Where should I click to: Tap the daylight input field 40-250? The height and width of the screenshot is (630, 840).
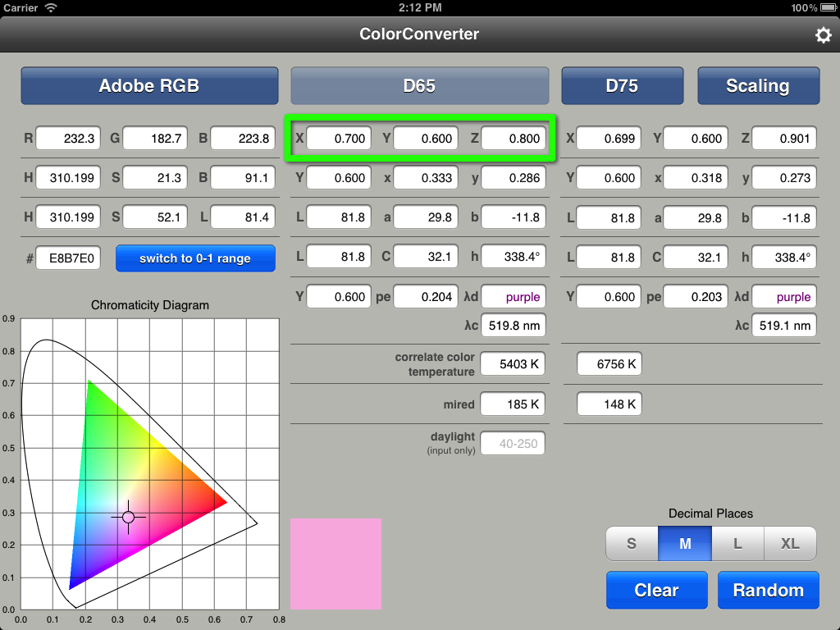pos(513,444)
